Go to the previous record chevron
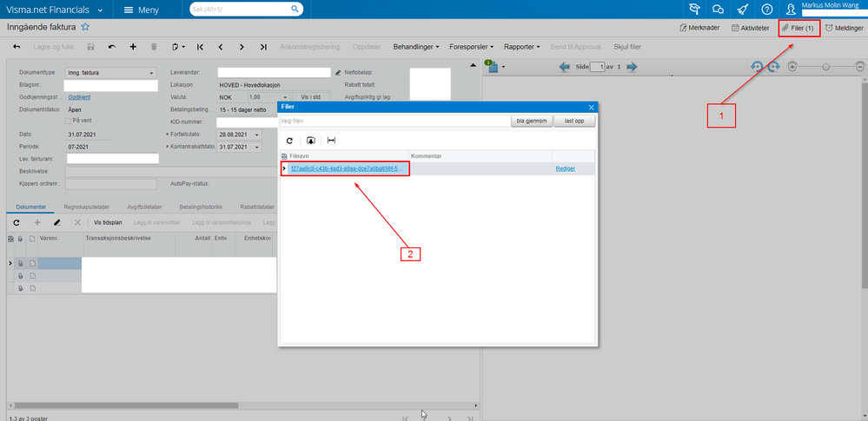This screenshot has height=421, width=868. pos(221,47)
